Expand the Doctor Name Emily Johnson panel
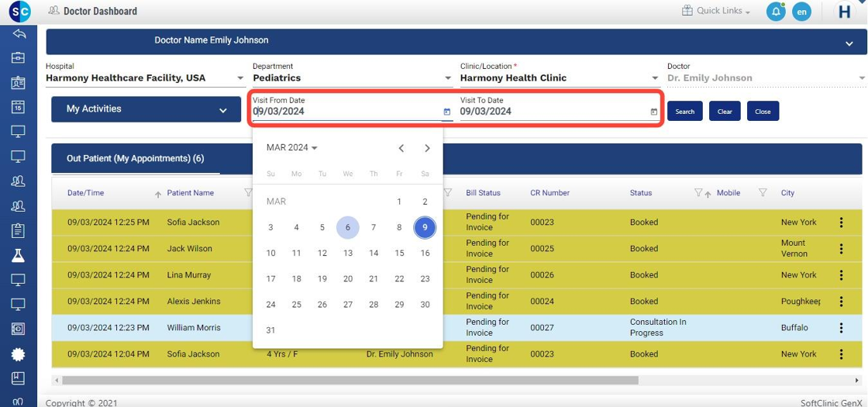Viewport: 868px width, 407px height. click(x=849, y=43)
